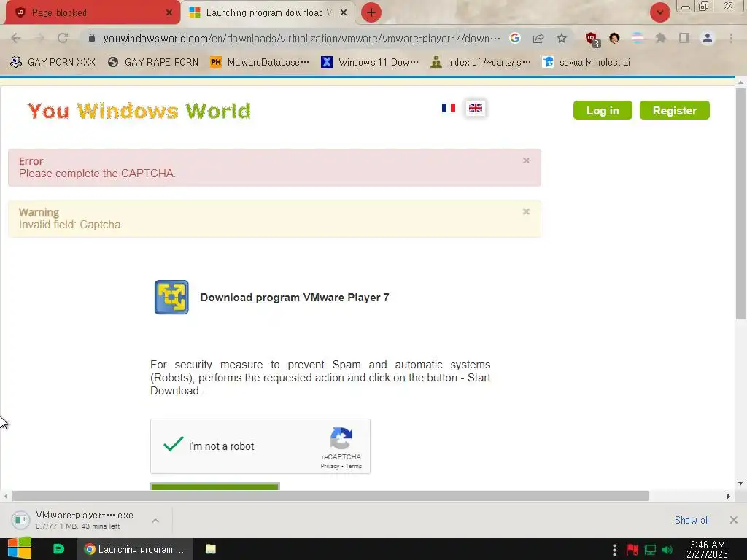Click the scroll down arrow
Image resolution: width=747 pixels, height=560 pixels.
click(x=740, y=483)
